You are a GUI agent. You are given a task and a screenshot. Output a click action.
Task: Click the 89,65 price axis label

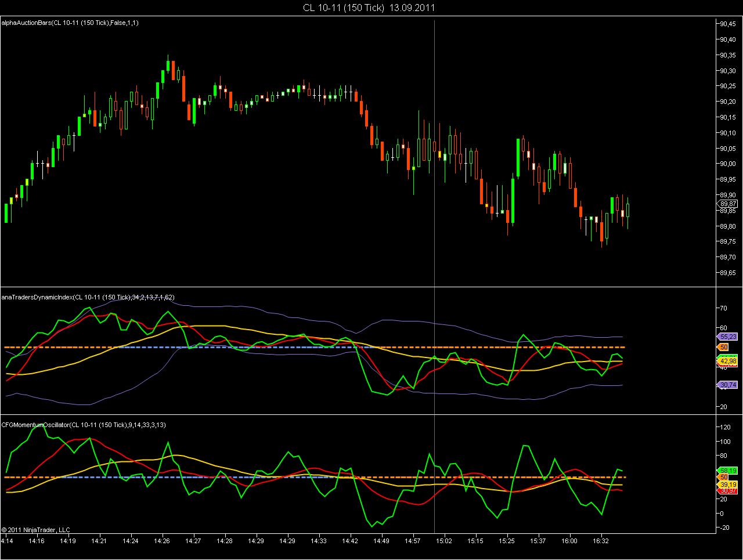point(728,273)
